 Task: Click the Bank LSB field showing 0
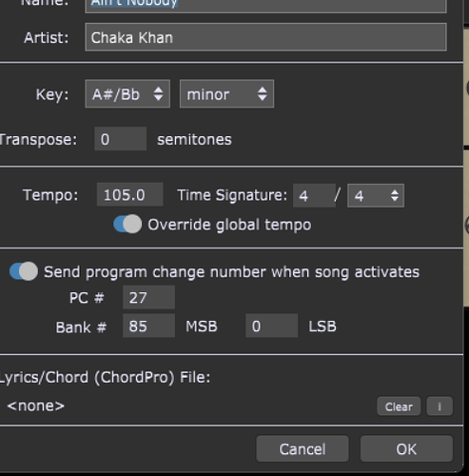[x=272, y=326]
